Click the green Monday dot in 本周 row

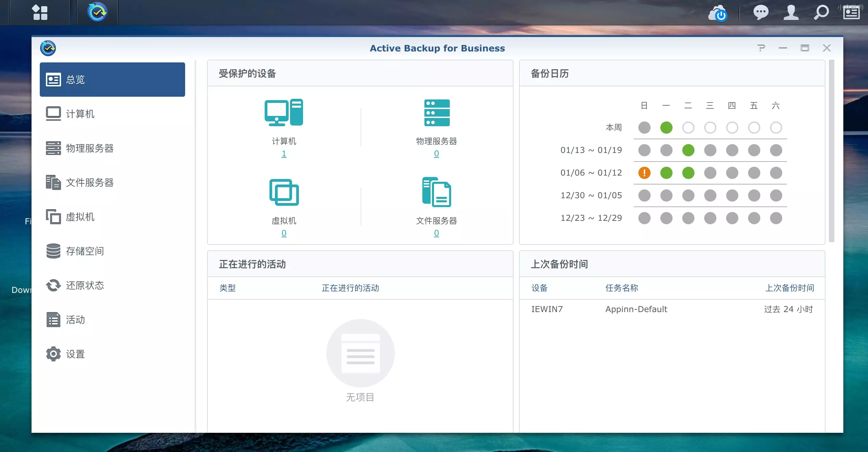tap(666, 128)
